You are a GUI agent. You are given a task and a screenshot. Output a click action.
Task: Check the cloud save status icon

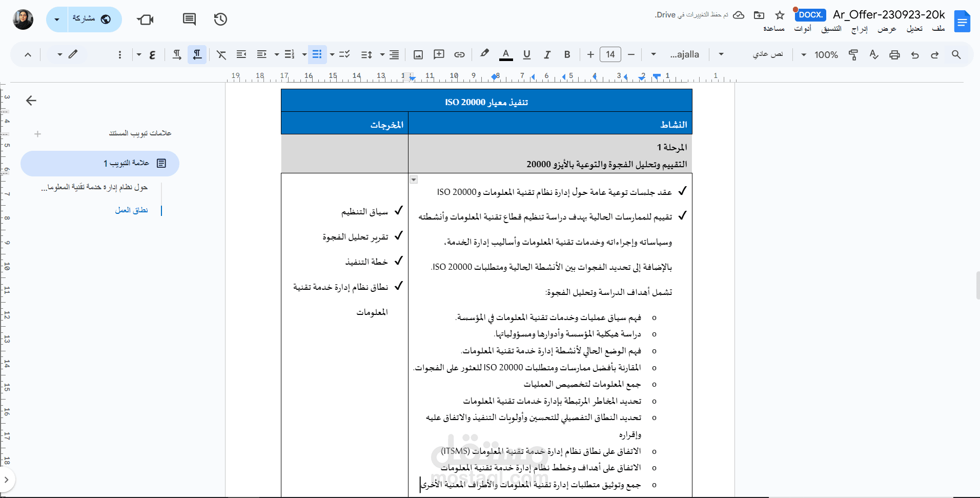click(x=739, y=15)
